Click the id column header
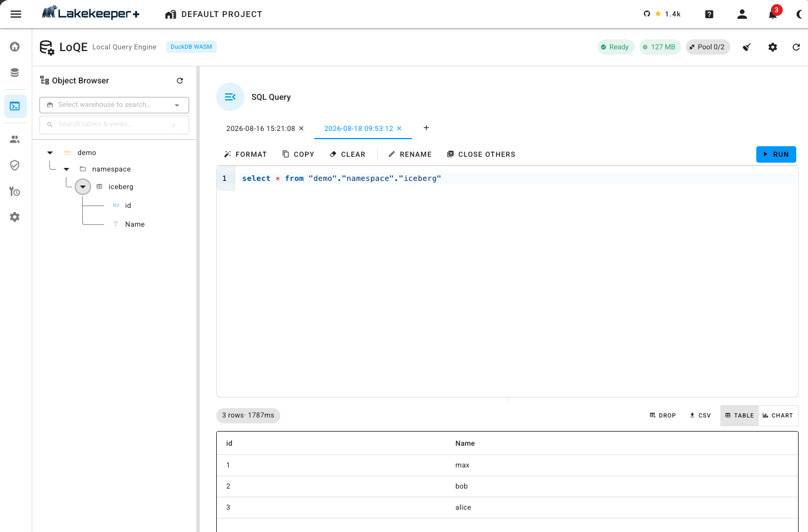808x532 pixels. [x=229, y=443]
